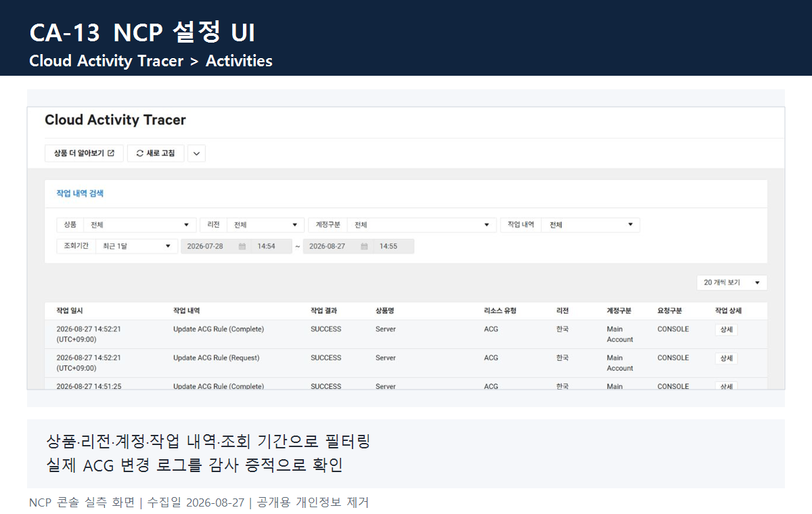This screenshot has width=812, height=514.
Task: Click the 상품명 column header
Action: pyautogui.click(x=385, y=311)
